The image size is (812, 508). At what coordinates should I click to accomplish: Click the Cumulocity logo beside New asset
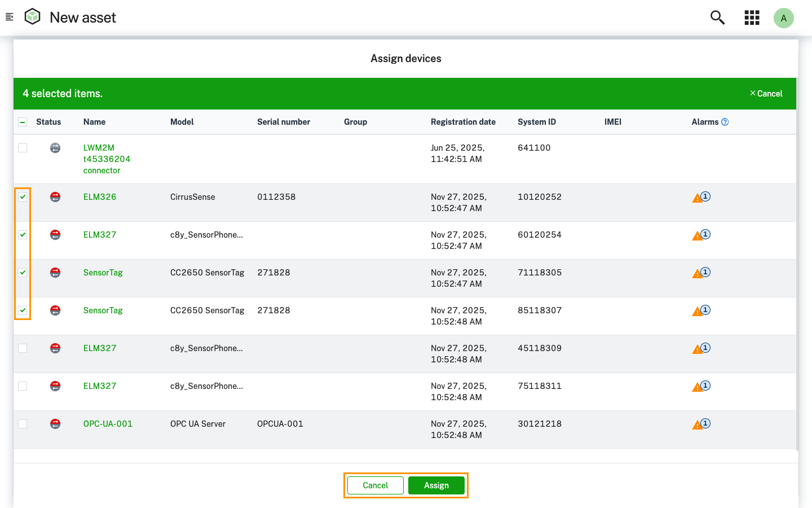tap(32, 16)
